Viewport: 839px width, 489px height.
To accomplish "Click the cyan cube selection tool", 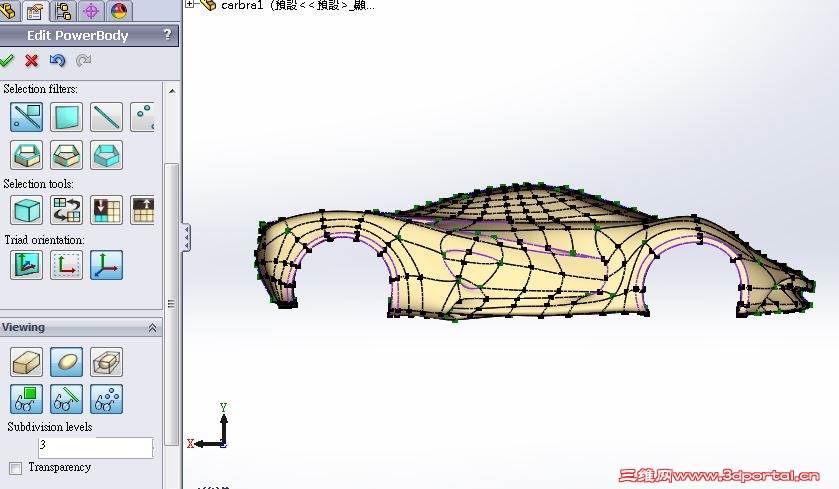I will click(x=26, y=210).
